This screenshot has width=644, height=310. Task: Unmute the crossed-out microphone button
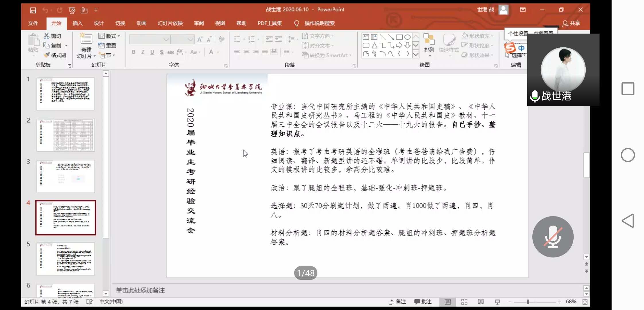point(553,237)
